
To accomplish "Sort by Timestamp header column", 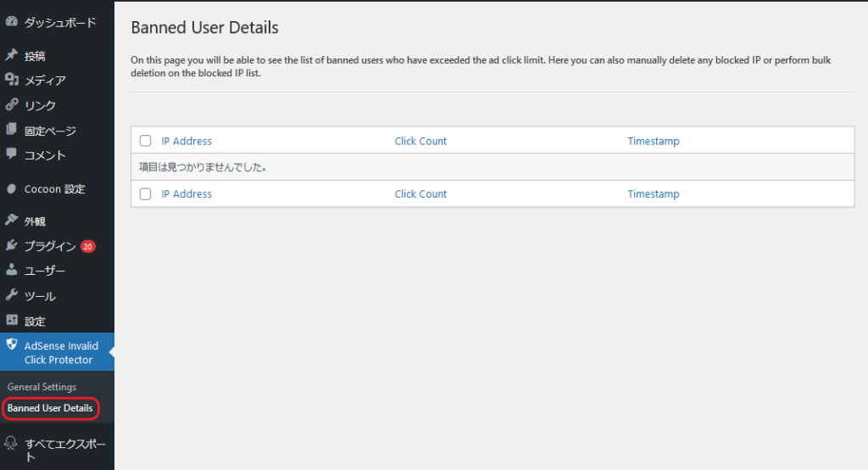I will point(653,141).
